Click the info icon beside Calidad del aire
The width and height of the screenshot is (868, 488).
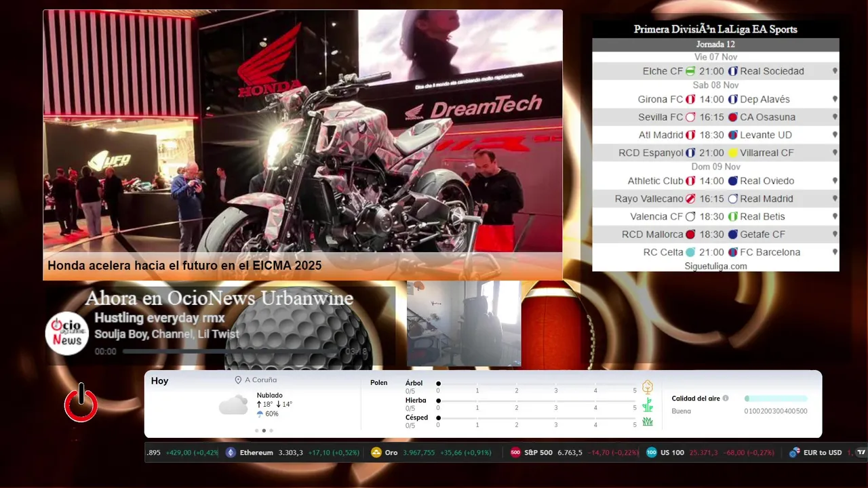[x=726, y=399]
